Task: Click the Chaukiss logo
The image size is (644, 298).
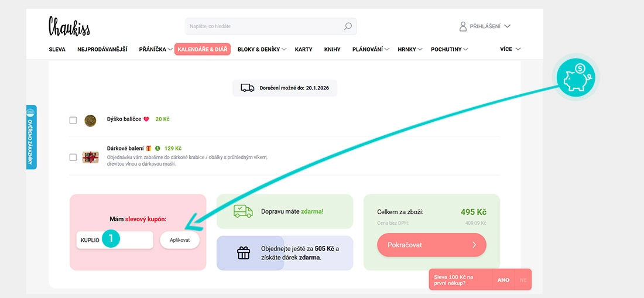Action: pos(69,26)
